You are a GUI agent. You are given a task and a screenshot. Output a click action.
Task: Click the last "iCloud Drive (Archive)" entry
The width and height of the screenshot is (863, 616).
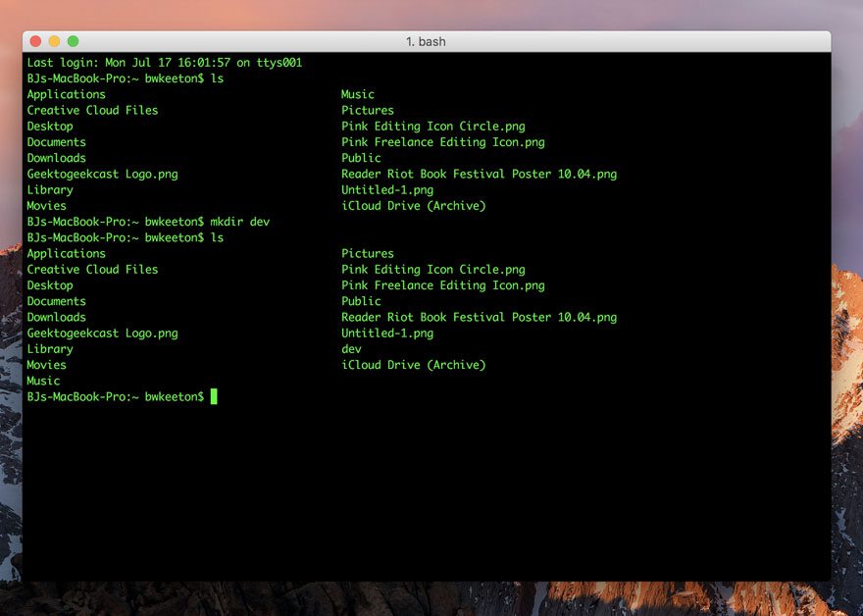(x=413, y=365)
